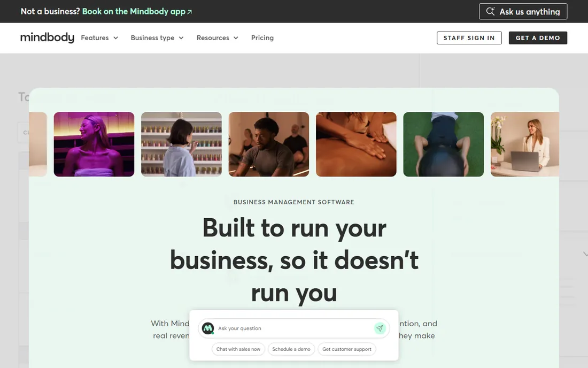Click the external arrow icon after Mindbody app

point(189,12)
